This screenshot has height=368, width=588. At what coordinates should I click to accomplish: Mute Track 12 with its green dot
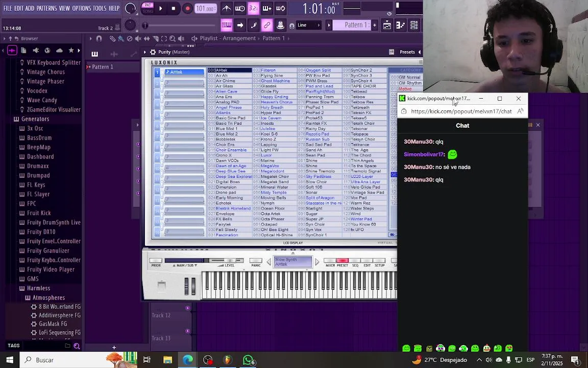tap(187, 308)
